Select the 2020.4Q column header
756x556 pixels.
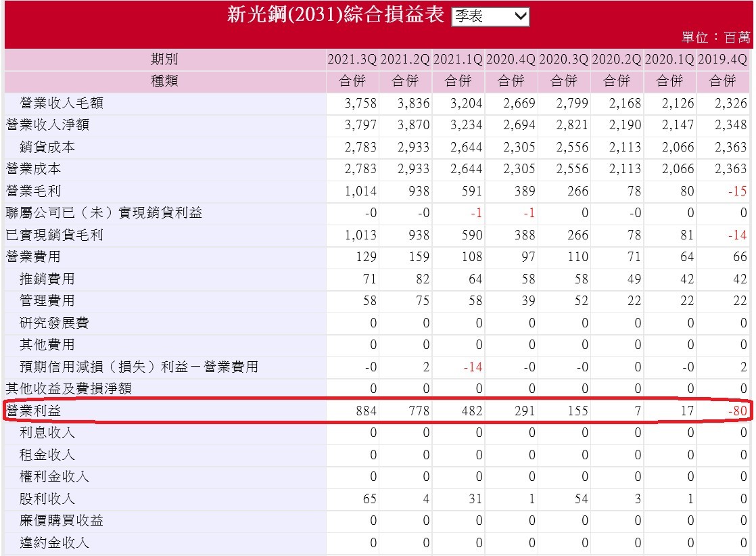pos(511,60)
